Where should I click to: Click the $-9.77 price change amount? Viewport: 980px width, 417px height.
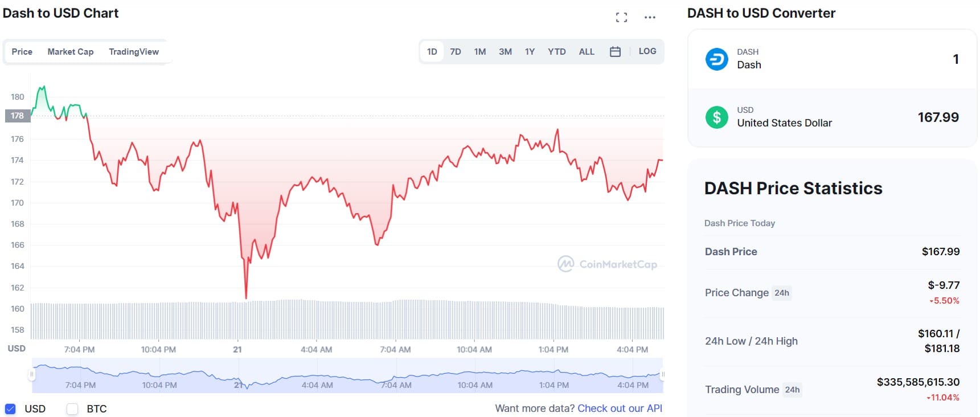[x=944, y=285]
